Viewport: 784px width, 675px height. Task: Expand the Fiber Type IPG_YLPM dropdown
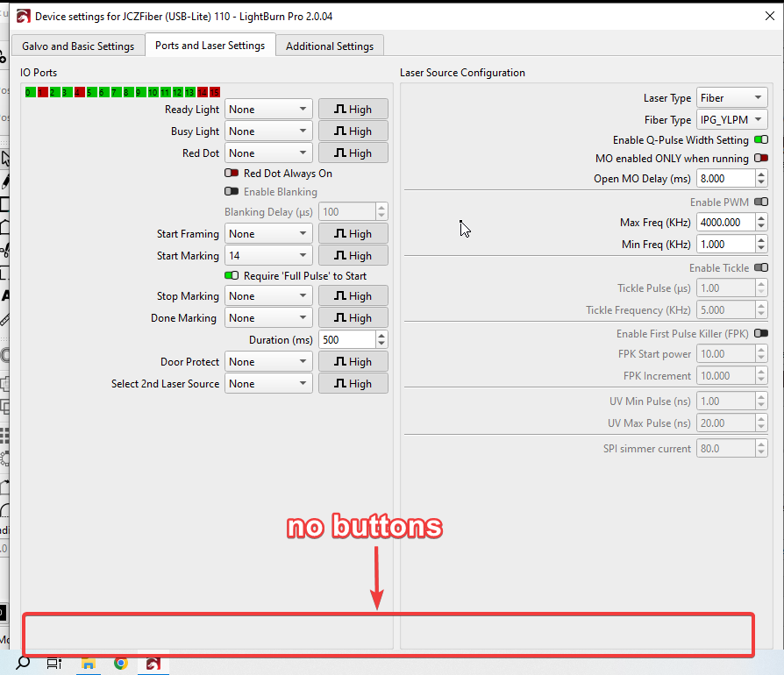click(731, 120)
